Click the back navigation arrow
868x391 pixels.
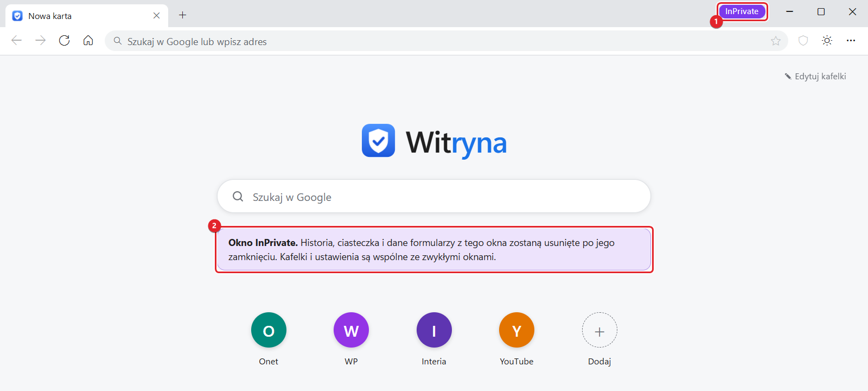(16, 41)
